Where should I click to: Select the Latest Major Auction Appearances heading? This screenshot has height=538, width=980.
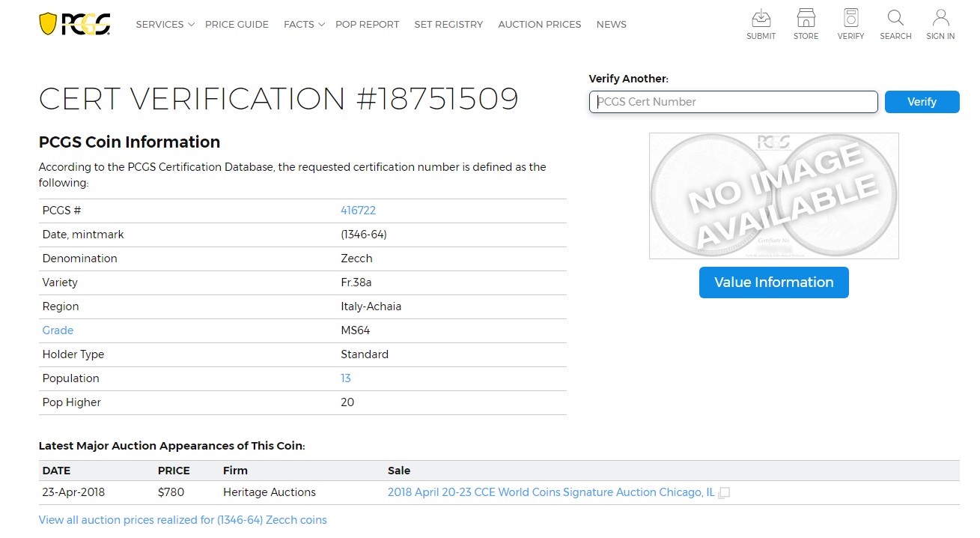click(x=172, y=446)
